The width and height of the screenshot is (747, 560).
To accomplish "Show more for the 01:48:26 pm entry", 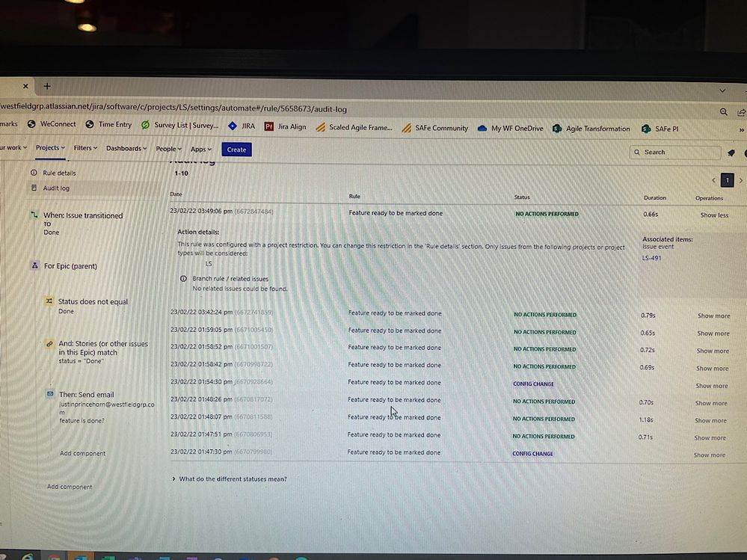I will (x=711, y=403).
